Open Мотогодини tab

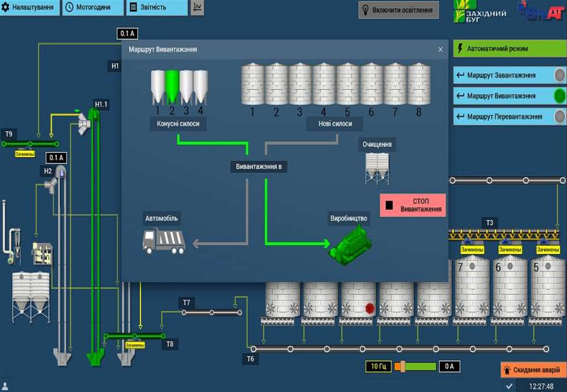[x=93, y=7]
